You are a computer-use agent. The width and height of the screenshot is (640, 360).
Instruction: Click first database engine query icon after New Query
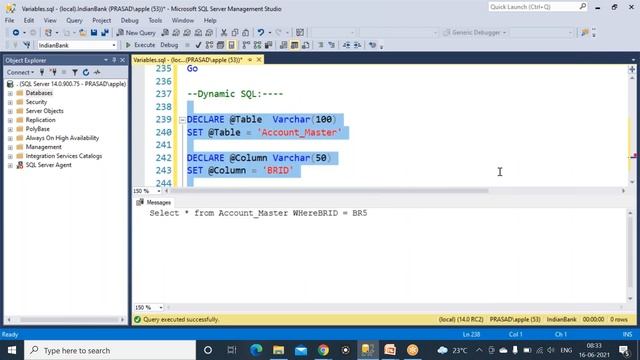[x=165, y=33]
